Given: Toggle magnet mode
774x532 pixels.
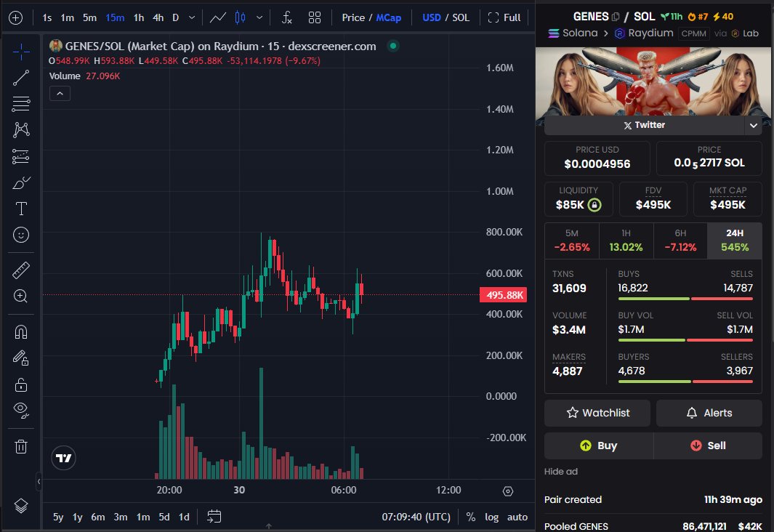Looking at the screenshot, I should pyautogui.click(x=21, y=331).
